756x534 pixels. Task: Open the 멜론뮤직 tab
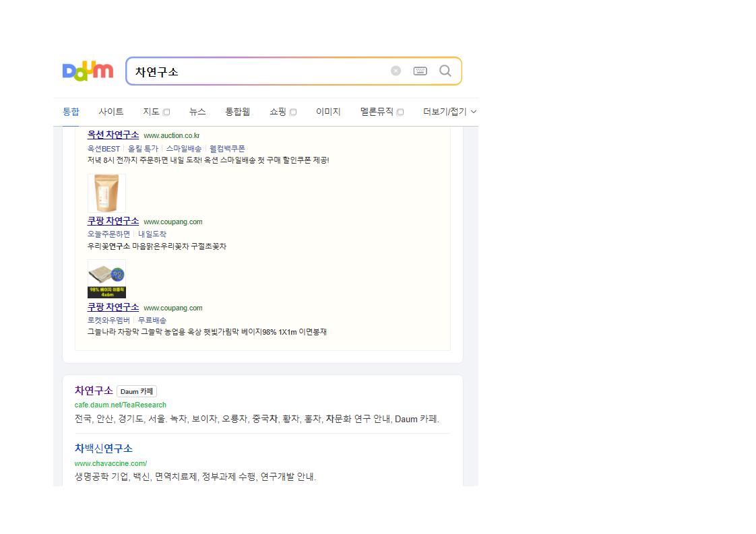pos(377,112)
